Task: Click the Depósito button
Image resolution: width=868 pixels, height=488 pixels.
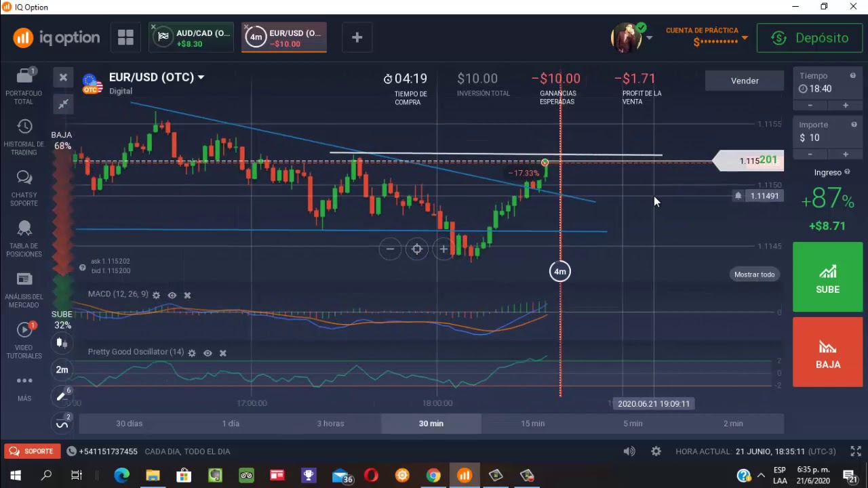Action: (x=810, y=38)
